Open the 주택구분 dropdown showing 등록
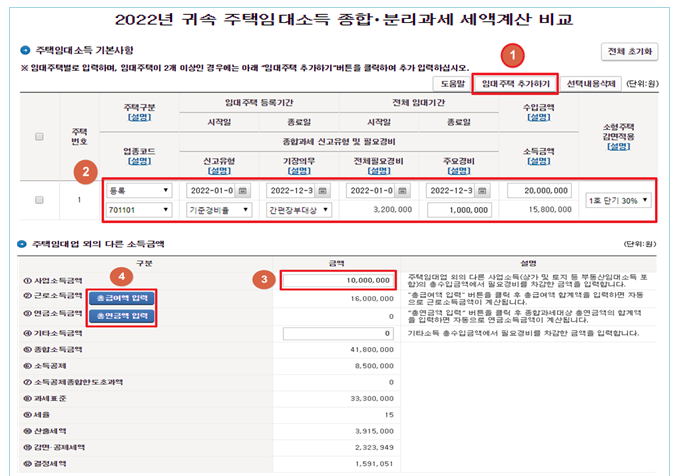 click(139, 191)
